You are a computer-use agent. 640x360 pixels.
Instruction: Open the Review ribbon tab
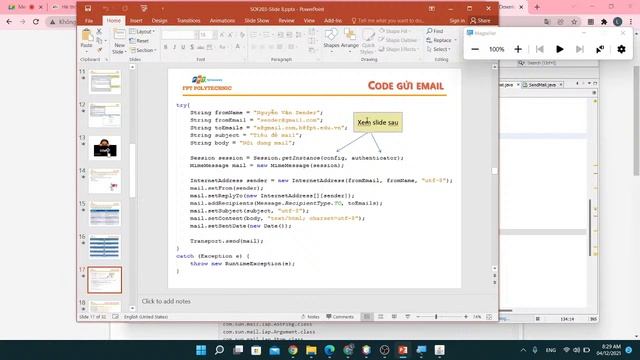(x=287, y=20)
